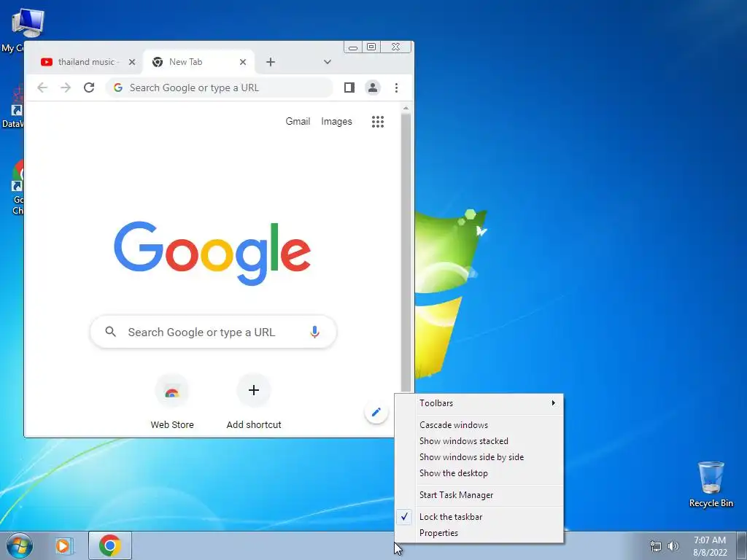Click the scrollbar up arrow

(406, 108)
